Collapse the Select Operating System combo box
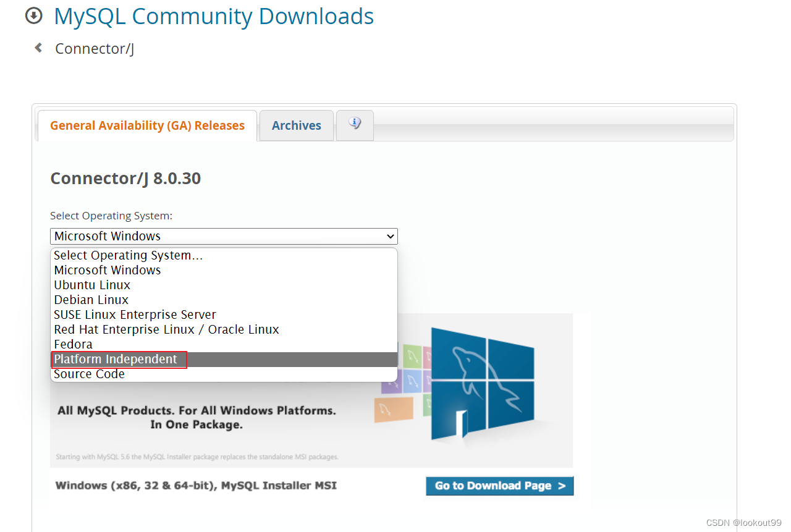791x532 pixels. tap(224, 236)
